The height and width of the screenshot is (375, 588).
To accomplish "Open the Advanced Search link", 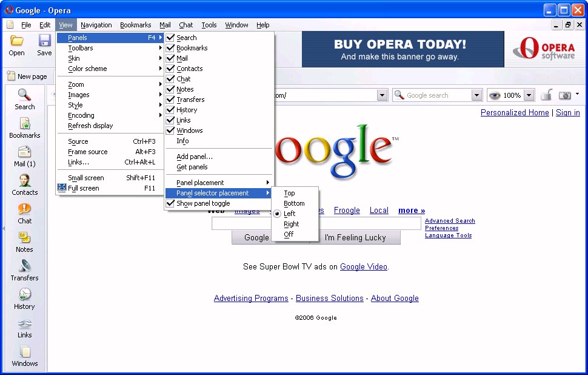I will pyautogui.click(x=450, y=221).
